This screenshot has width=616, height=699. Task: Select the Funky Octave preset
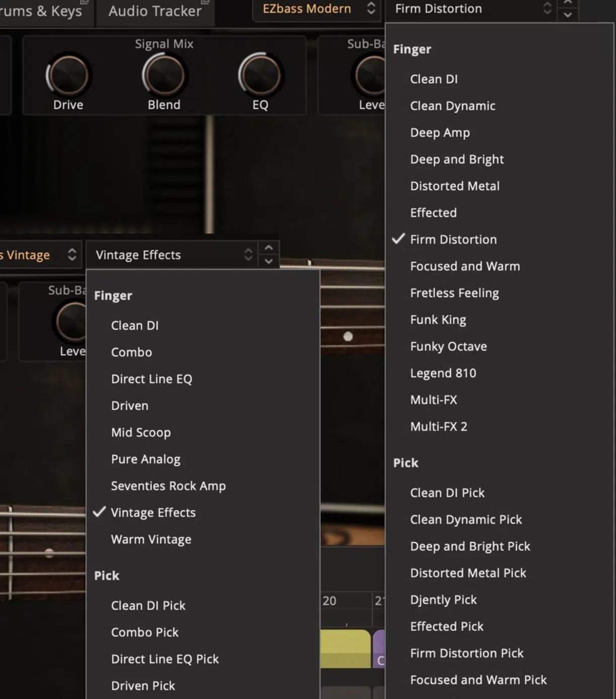(500, 346)
